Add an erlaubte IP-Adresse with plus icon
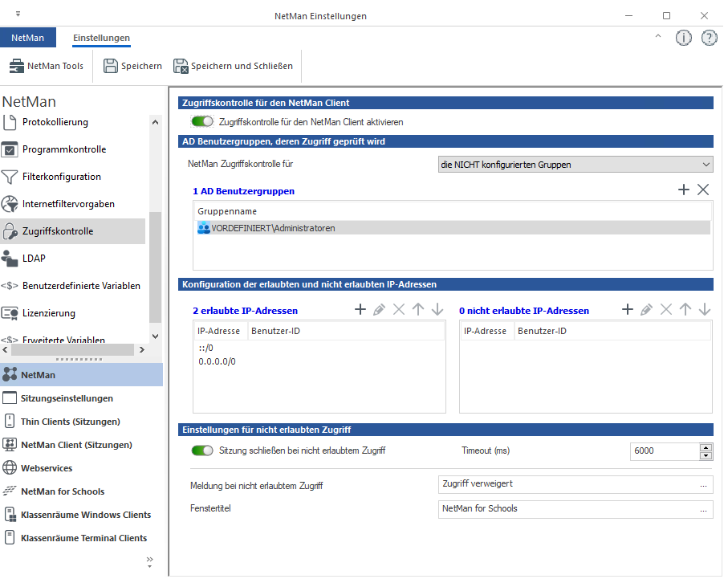The height and width of the screenshot is (583, 728). pyautogui.click(x=360, y=310)
